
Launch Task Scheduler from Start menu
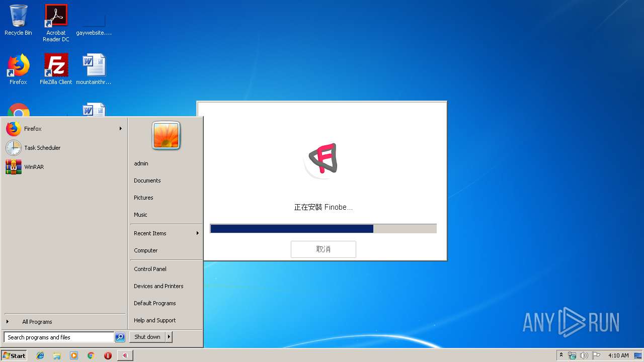[64, 148]
